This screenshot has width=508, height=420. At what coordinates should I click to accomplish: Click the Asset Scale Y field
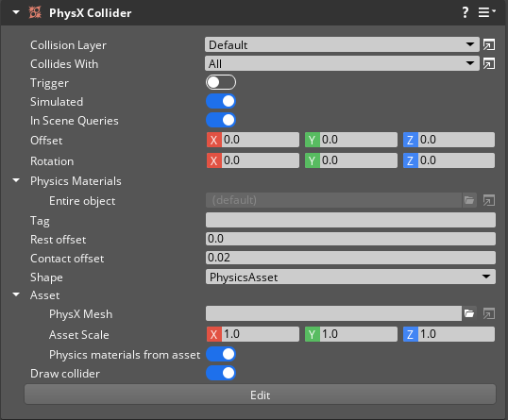[358, 334]
